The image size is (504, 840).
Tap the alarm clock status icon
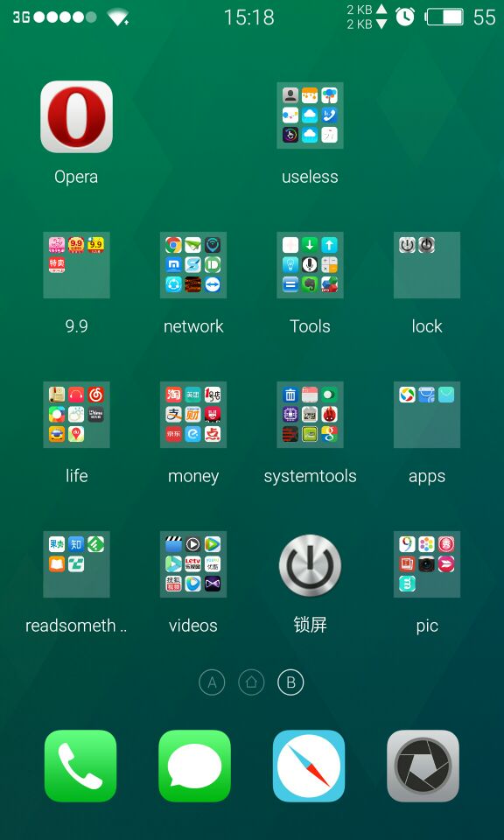(x=405, y=17)
